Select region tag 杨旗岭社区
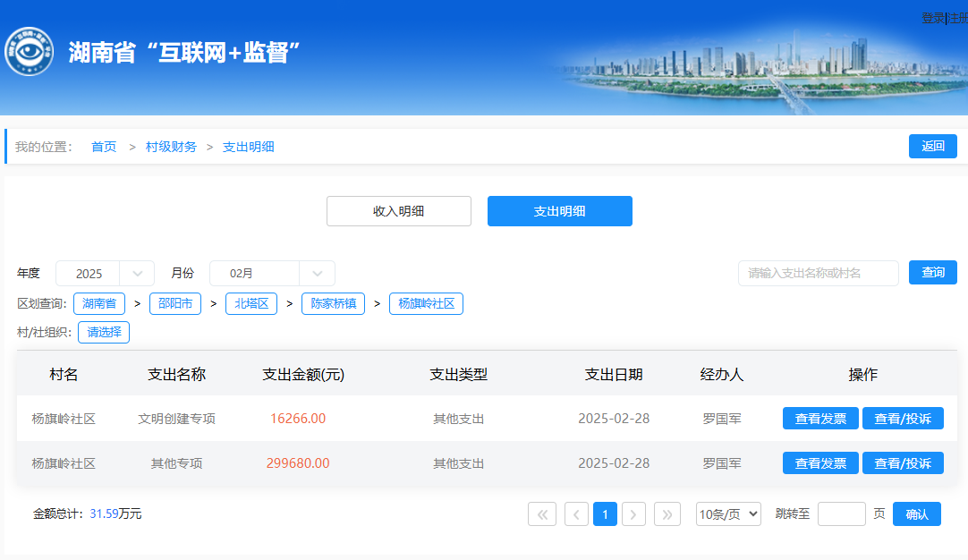The height and width of the screenshot is (560, 968). [x=427, y=304]
